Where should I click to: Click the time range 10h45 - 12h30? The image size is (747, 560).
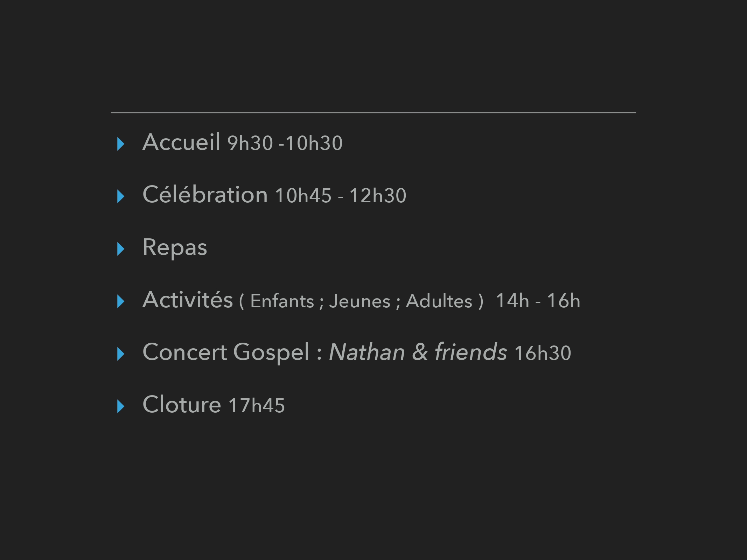(341, 196)
